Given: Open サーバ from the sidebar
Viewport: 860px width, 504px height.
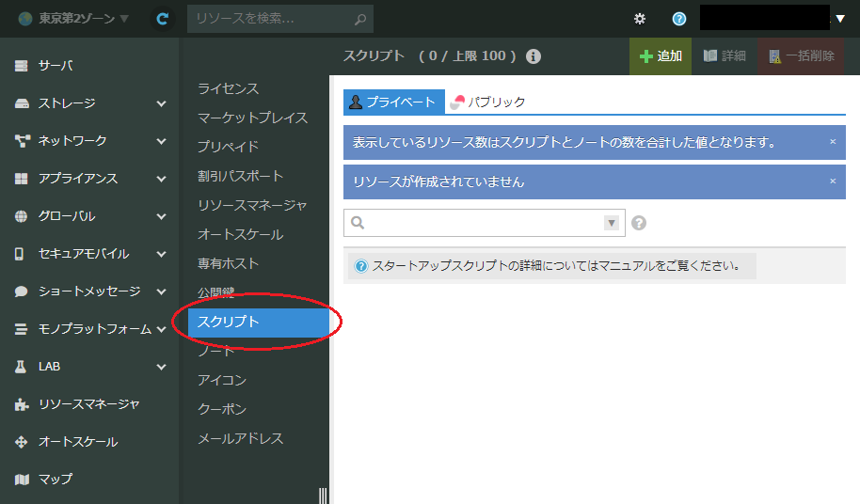Looking at the screenshot, I should 56,66.
